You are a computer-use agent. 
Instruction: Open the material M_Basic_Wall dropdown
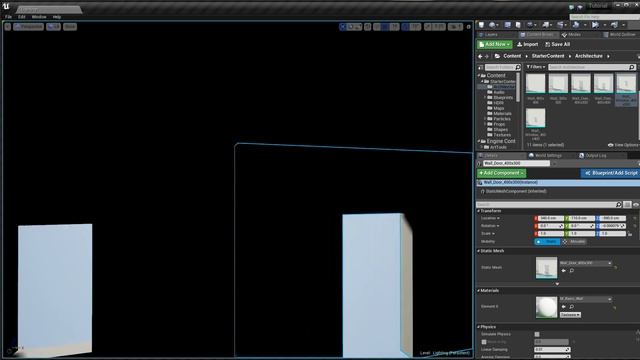[585, 299]
